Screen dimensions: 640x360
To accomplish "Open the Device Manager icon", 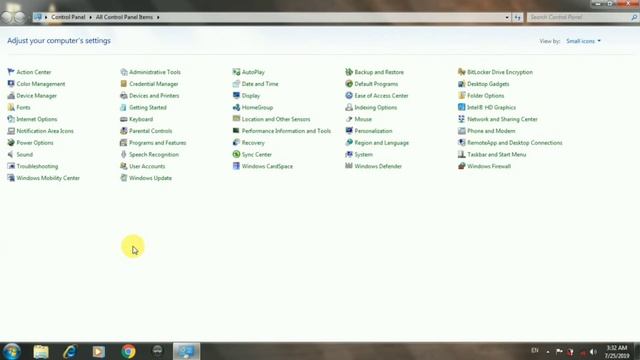I will pos(11,96).
